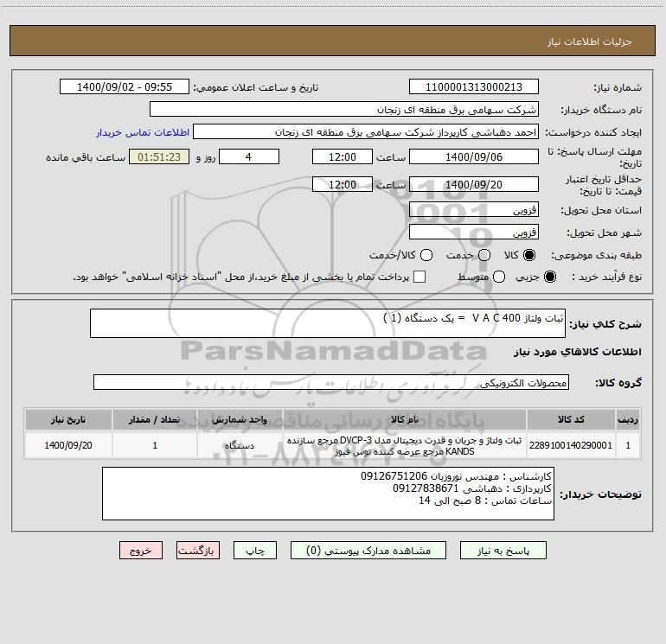
Task: Click the واحد شمارش column header
Action: (x=240, y=420)
